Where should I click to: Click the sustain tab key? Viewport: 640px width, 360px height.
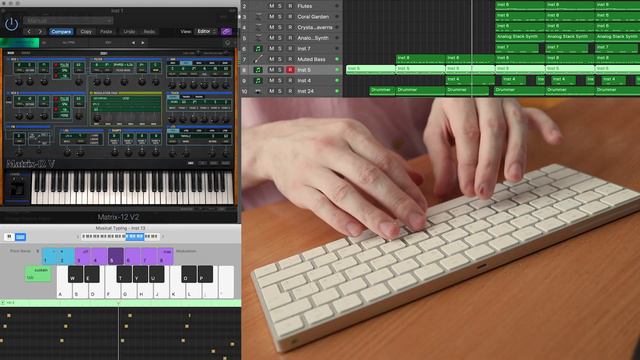click(38, 273)
